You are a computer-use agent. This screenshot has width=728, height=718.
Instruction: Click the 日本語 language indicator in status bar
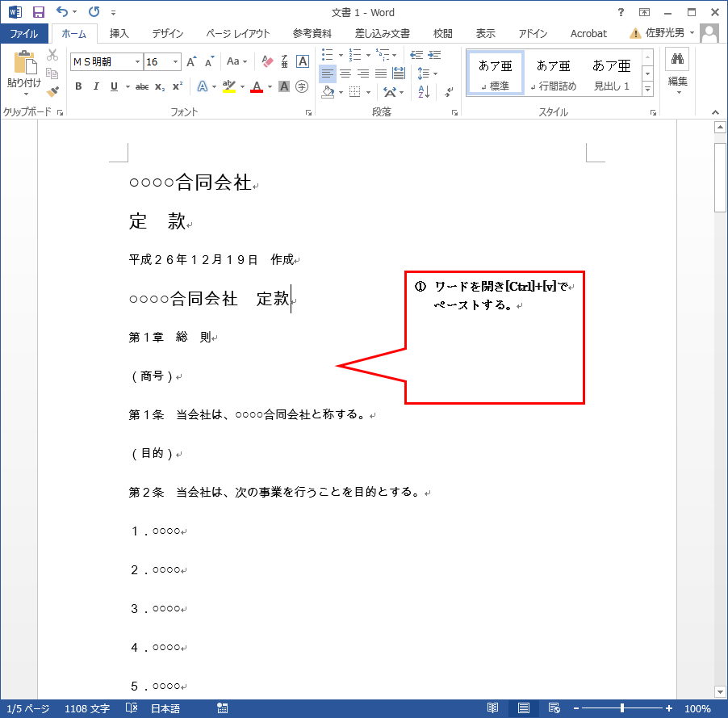click(x=165, y=708)
